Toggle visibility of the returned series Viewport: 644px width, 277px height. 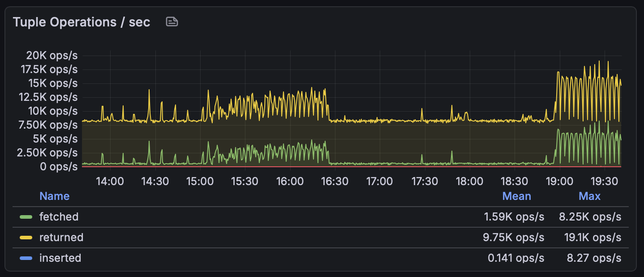pyautogui.click(x=61, y=237)
